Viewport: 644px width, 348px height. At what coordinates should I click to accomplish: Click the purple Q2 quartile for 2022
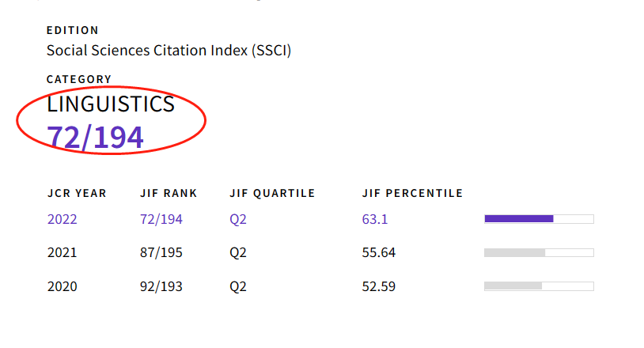[x=238, y=219]
